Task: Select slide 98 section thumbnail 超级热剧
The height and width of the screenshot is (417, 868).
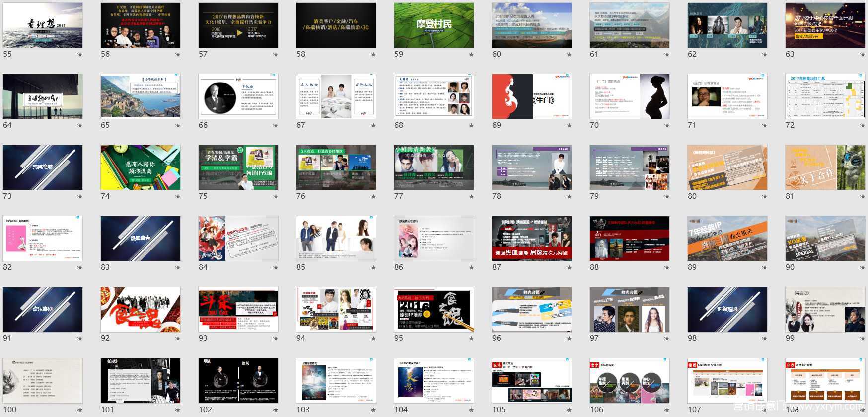Action: [727, 310]
